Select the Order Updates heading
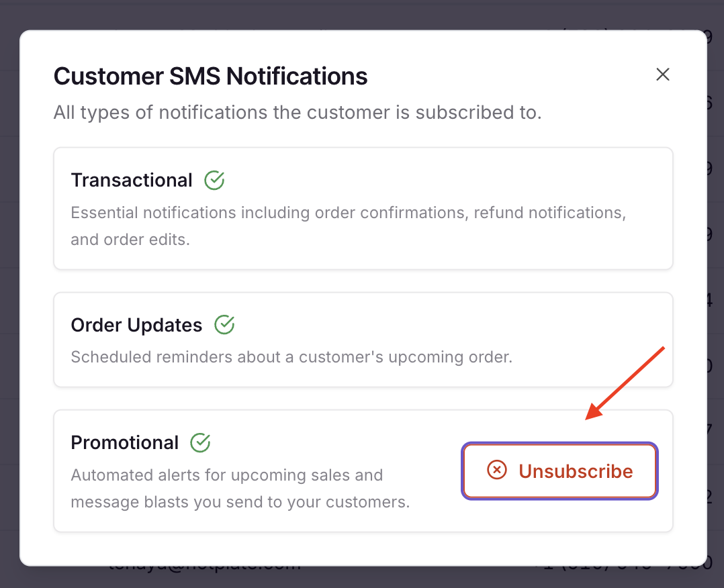This screenshot has width=724, height=588. (x=136, y=325)
